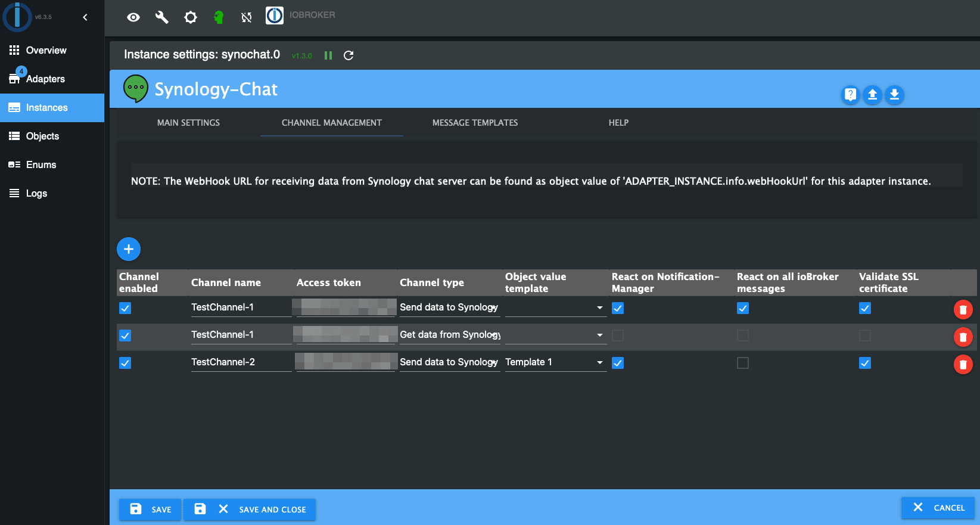This screenshot has width=980, height=525.
Task: Click the Cancel button
Action: coord(938,508)
